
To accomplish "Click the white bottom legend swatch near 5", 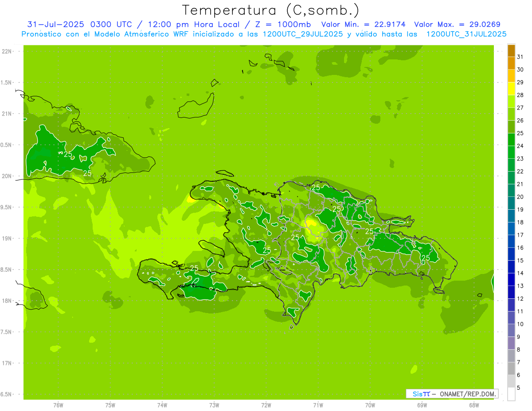I will tap(511, 394).
